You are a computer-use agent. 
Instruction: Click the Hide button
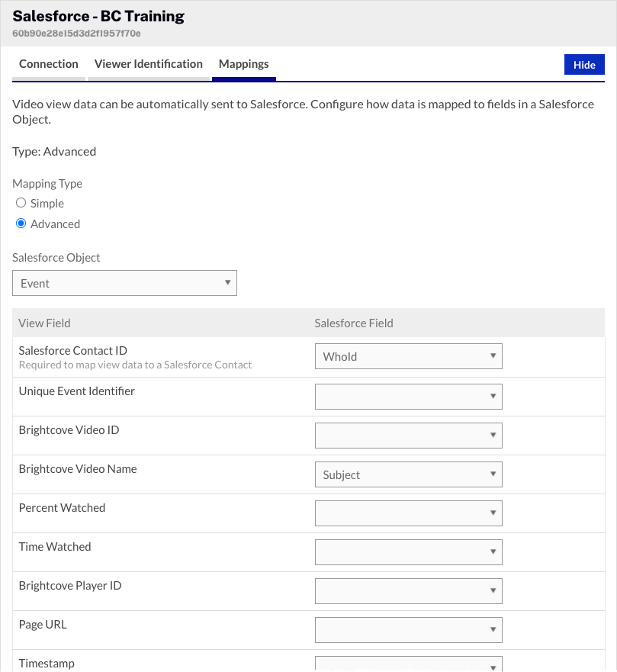584,65
